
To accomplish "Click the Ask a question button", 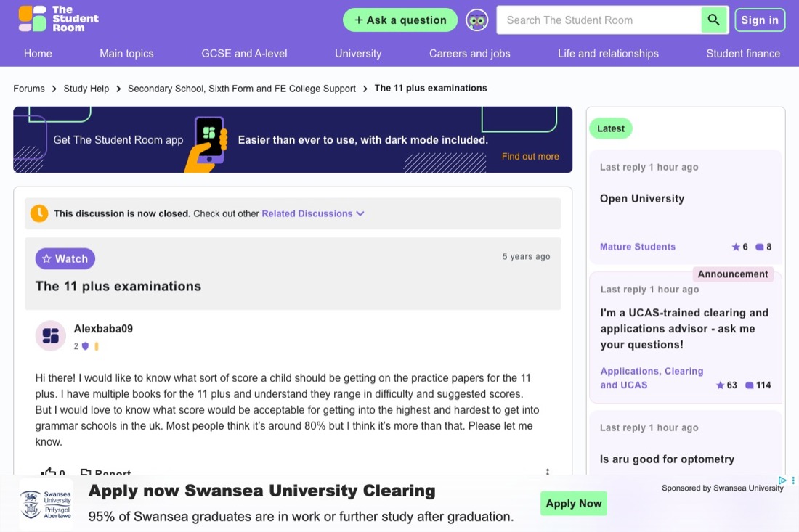I will 400,20.
